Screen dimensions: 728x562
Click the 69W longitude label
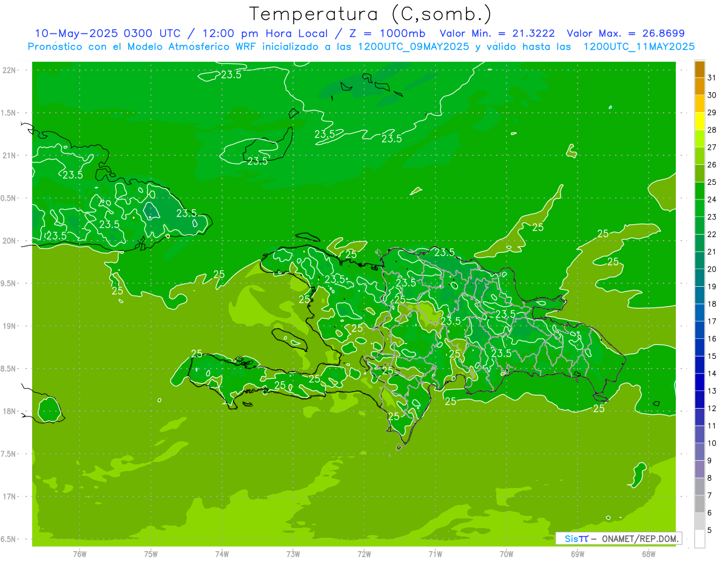click(578, 554)
